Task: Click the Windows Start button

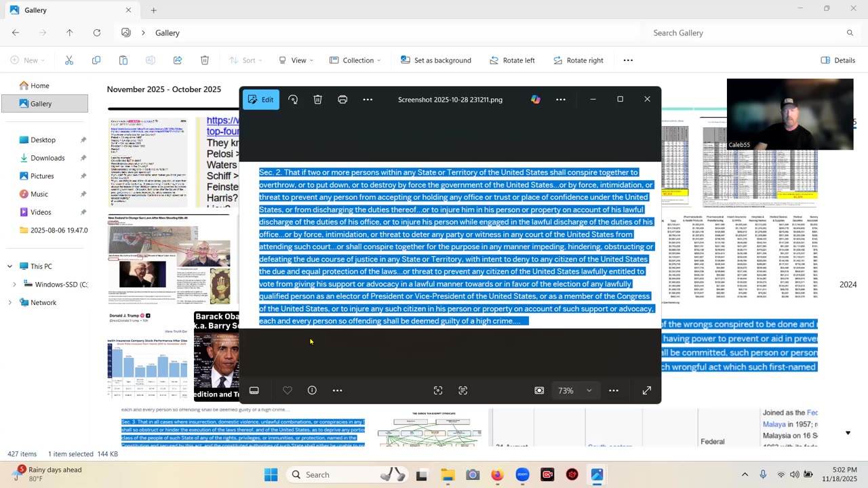Action: 271,474
